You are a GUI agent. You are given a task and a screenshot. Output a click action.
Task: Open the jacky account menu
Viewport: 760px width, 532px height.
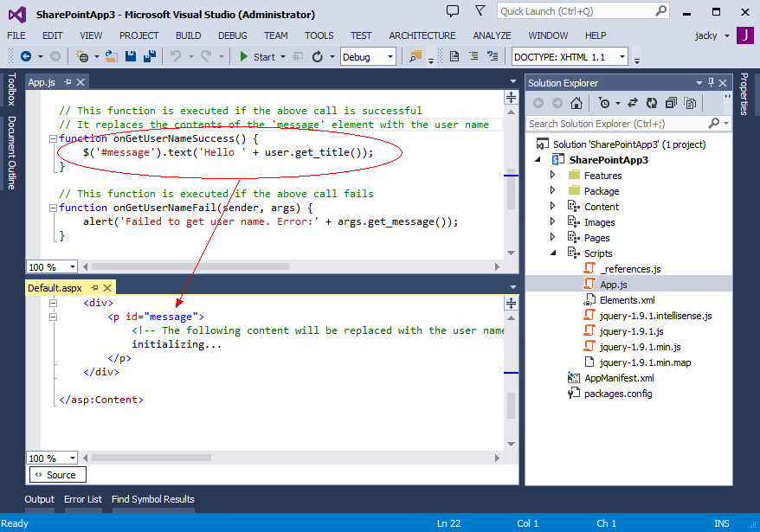[712, 35]
